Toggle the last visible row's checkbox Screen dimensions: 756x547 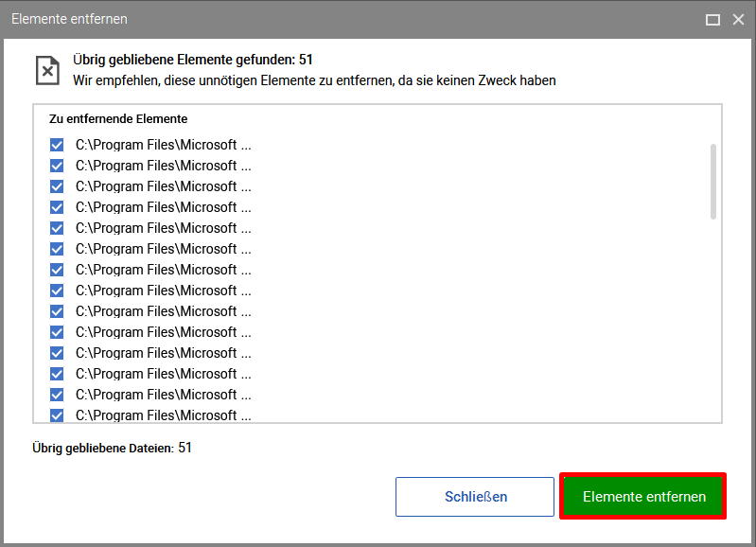coord(57,415)
